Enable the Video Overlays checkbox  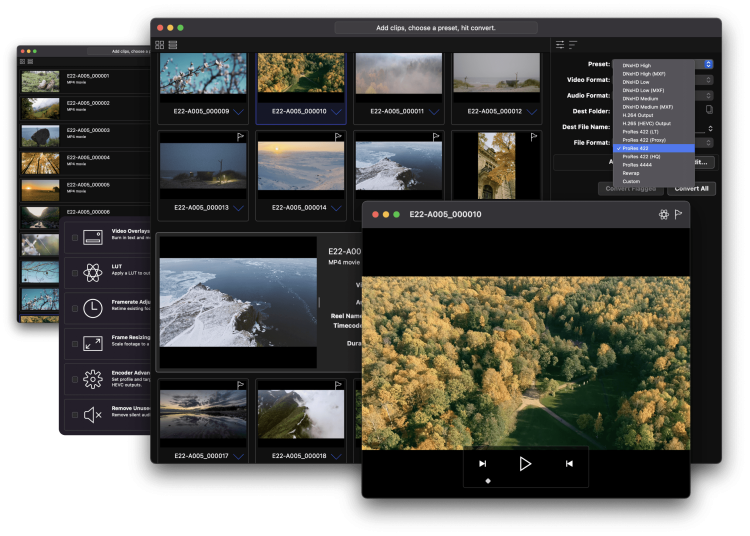click(75, 238)
